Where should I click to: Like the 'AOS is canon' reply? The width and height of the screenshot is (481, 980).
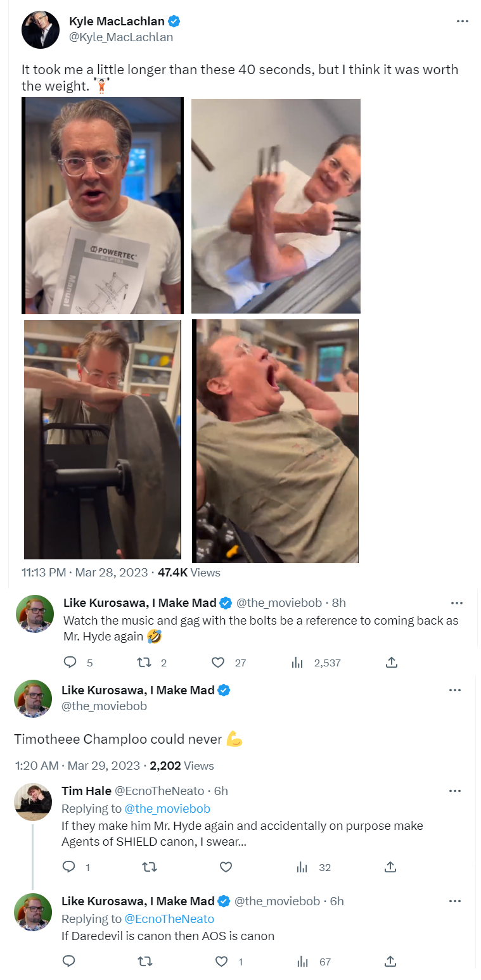tap(221, 961)
